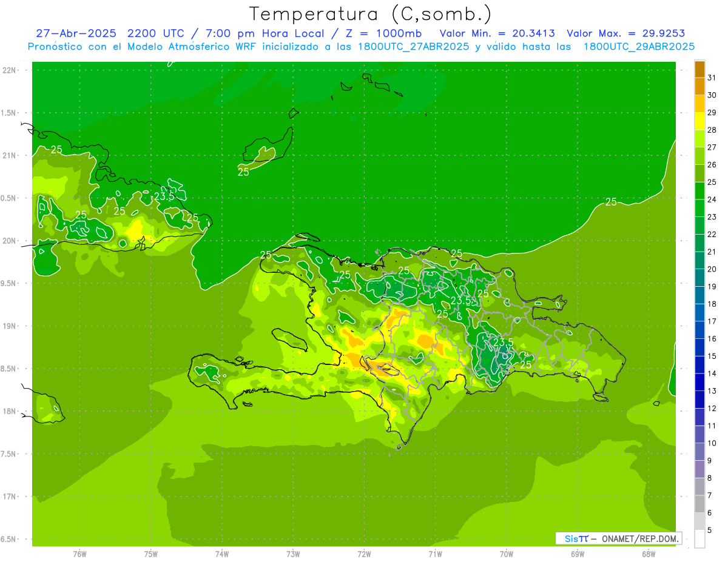Click the "Valor Min. = 20.3413" value
The height and width of the screenshot is (562, 728).
pos(497,33)
